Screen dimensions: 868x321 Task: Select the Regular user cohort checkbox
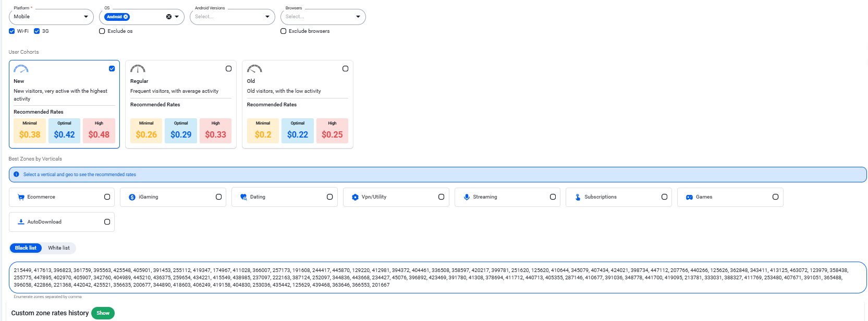pos(228,69)
